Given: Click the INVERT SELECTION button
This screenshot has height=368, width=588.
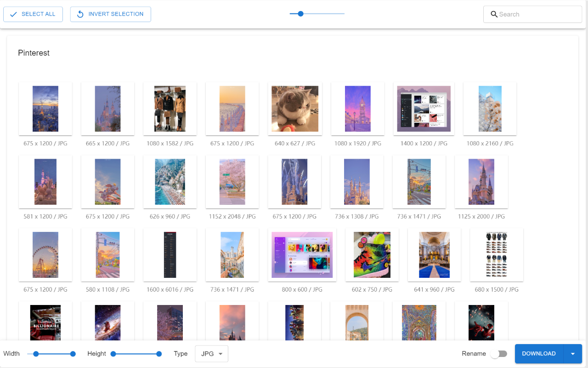Looking at the screenshot, I should click(111, 14).
